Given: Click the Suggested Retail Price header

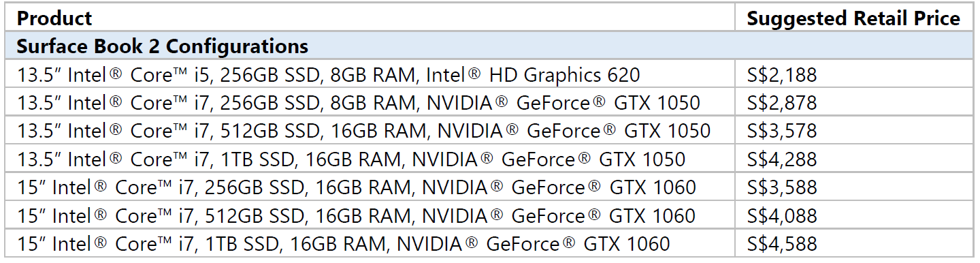Looking at the screenshot, I should click(x=853, y=18).
